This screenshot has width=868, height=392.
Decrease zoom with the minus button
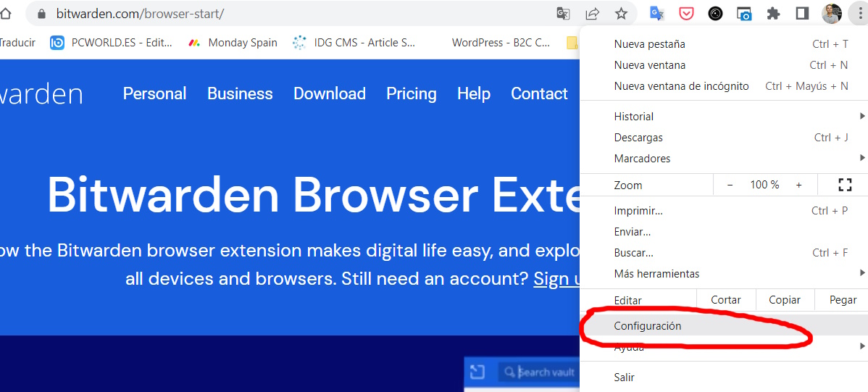[730, 185]
